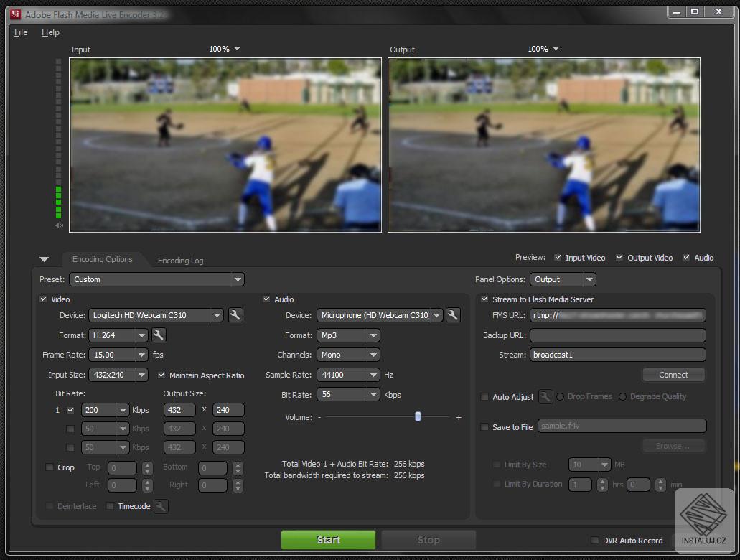Open the Help menu

coord(50,32)
